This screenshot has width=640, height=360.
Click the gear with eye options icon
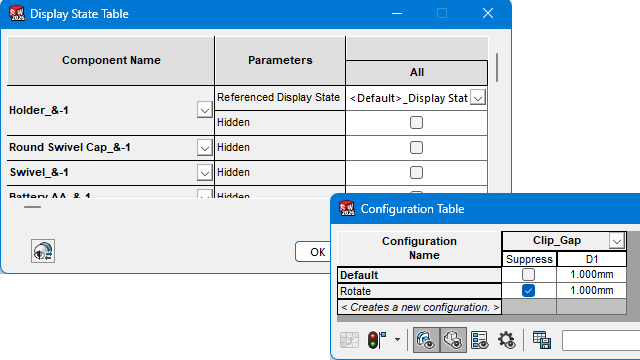tap(507, 340)
